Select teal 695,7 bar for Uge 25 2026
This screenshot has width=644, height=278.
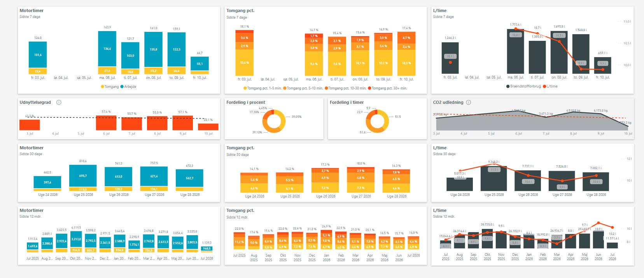83,176
